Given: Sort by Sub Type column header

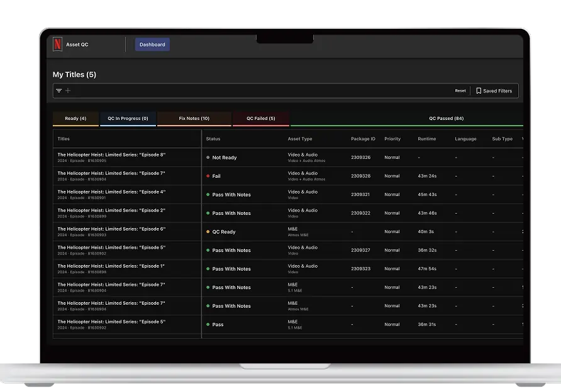Looking at the screenshot, I should tap(503, 139).
